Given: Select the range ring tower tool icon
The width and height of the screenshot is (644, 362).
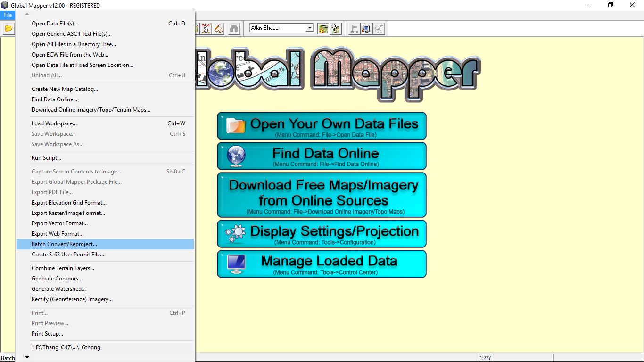Looking at the screenshot, I should click(x=206, y=28).
